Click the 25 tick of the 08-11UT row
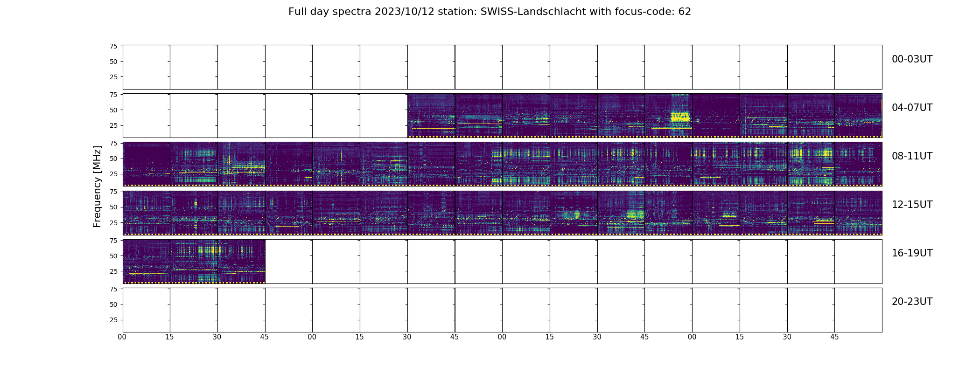 (x=113, y=174)
